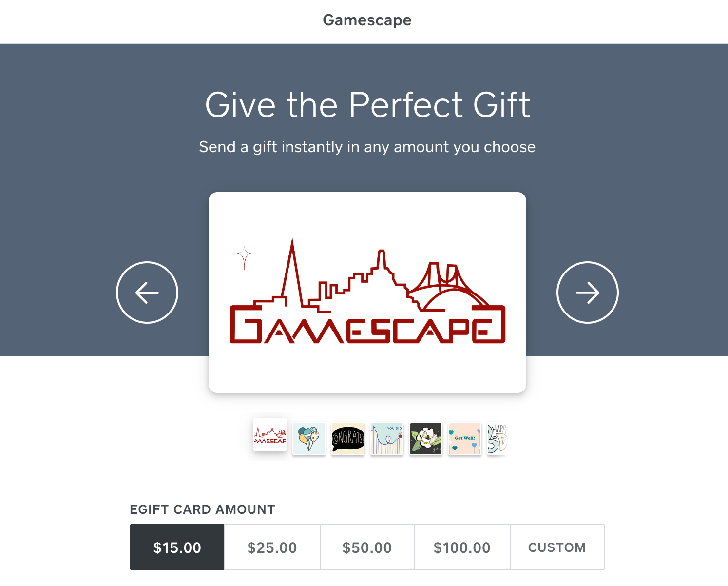
Task: Click the Gamescape title in the header
Action: pyautogui.click(x=367, y=20)
